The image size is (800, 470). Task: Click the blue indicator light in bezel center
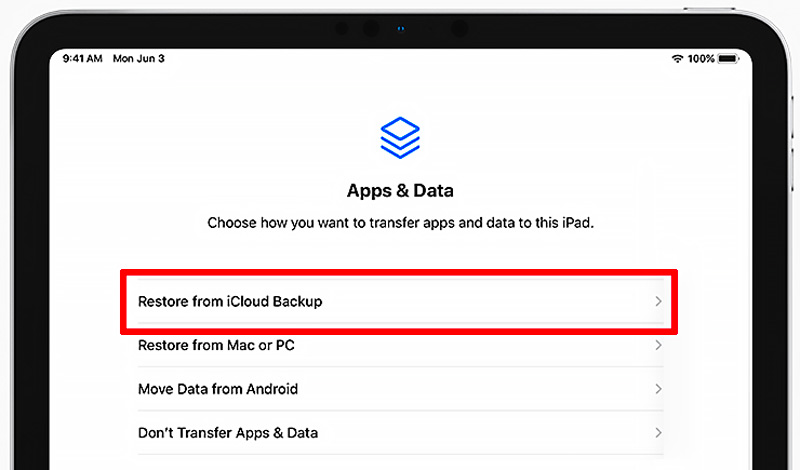click(400, 28)
